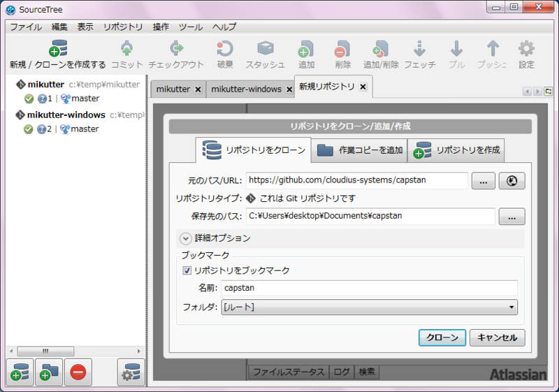Open the ファイル menu

click(26, 27)
